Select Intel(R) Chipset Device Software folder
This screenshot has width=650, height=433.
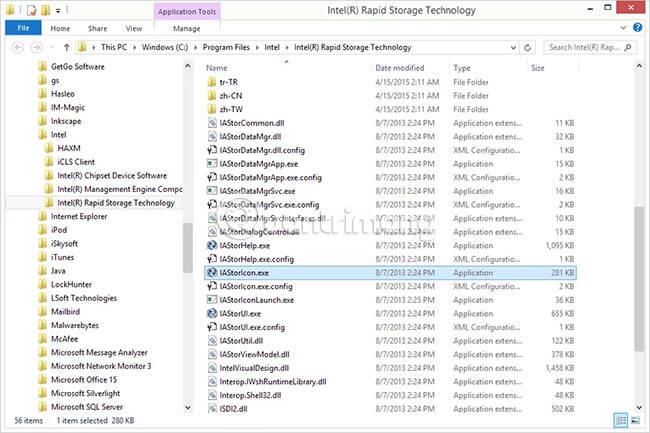[x=112, y=176]
